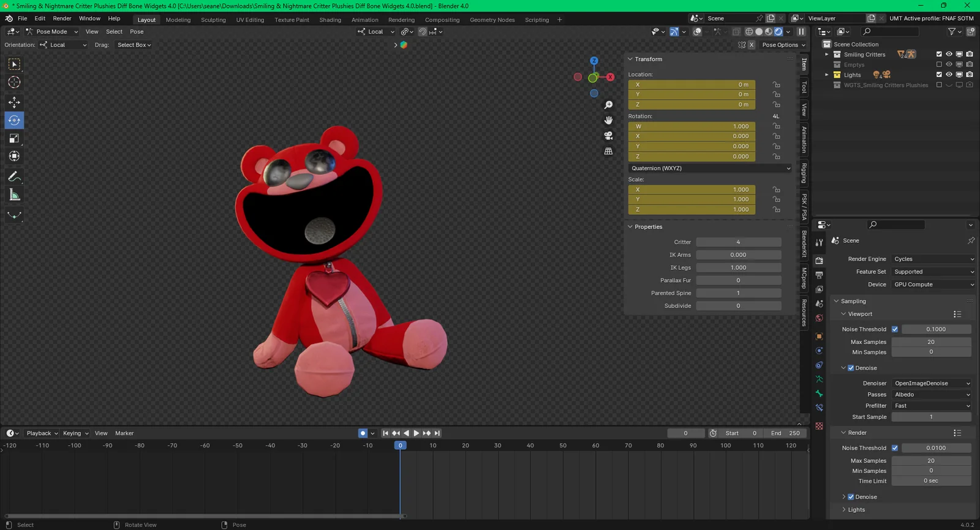
Task: Open the timeline Playback menu
Action: (x=42, y=433)
